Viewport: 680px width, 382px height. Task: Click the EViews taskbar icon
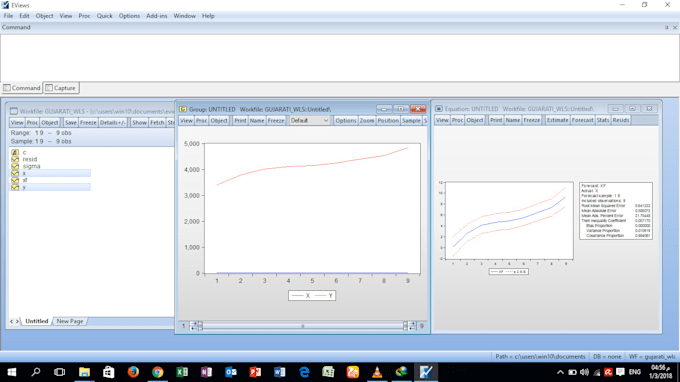(426, 372)
